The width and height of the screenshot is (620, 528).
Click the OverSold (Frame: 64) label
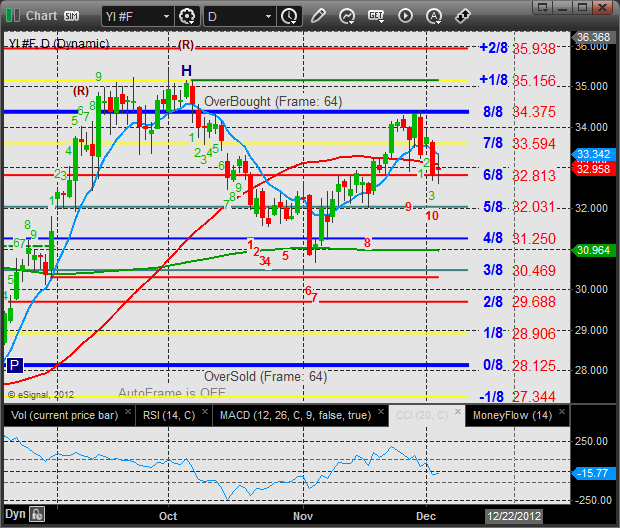pos(265,376)
